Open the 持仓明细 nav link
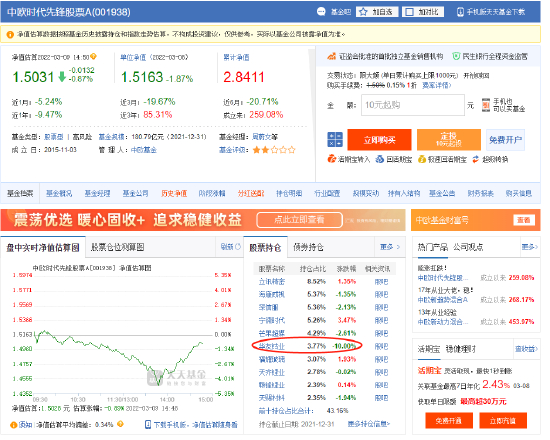This screenshot has height=440, width=550. (289, 193)
